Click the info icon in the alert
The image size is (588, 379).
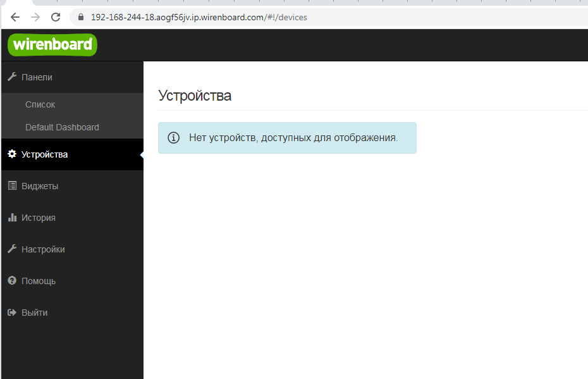coord(173,138)
